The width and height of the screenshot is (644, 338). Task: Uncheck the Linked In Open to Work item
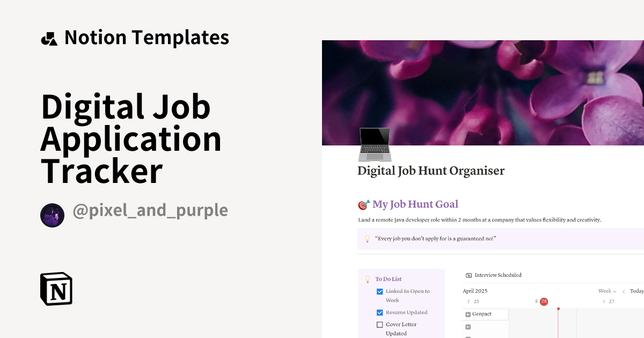(x=379, y=291)
